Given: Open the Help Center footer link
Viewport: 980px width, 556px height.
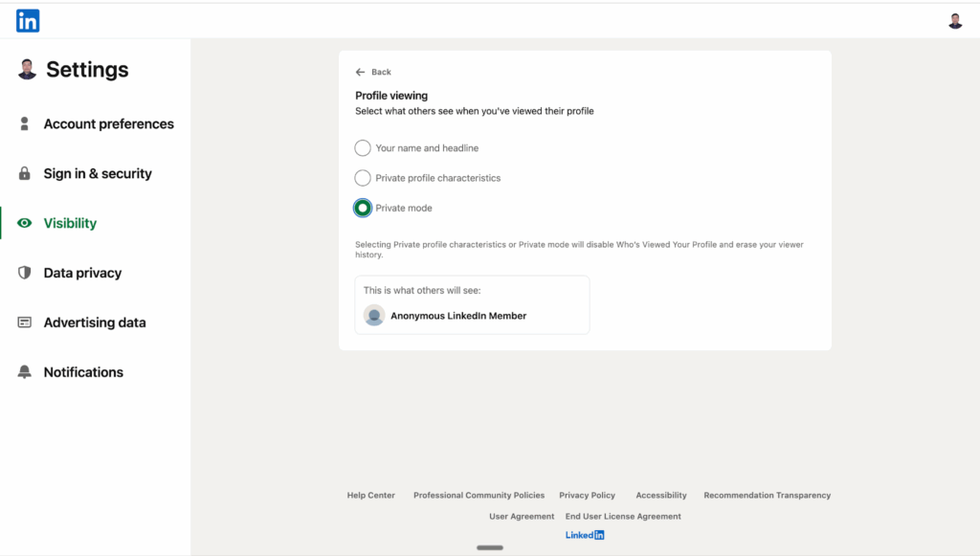Looking at the screenshot, I should point(370,496).
